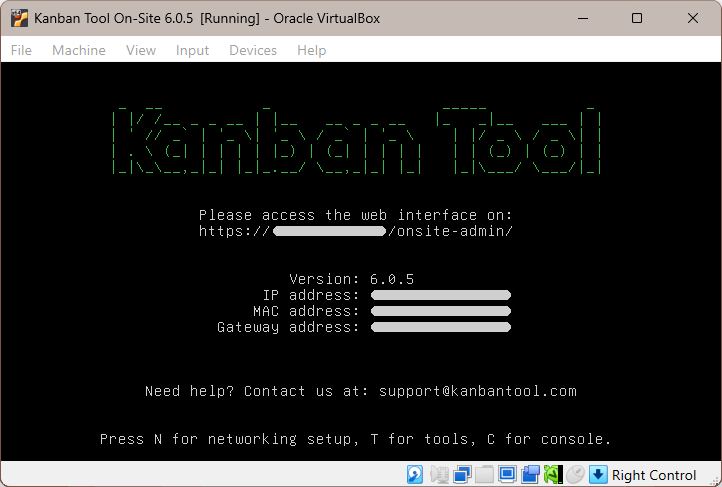
Task: Click the IP address label
Action: click(311, 295)
